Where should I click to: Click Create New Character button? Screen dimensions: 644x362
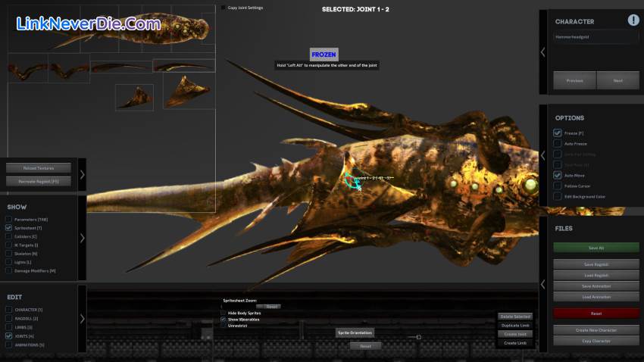(x=596, y=330)
